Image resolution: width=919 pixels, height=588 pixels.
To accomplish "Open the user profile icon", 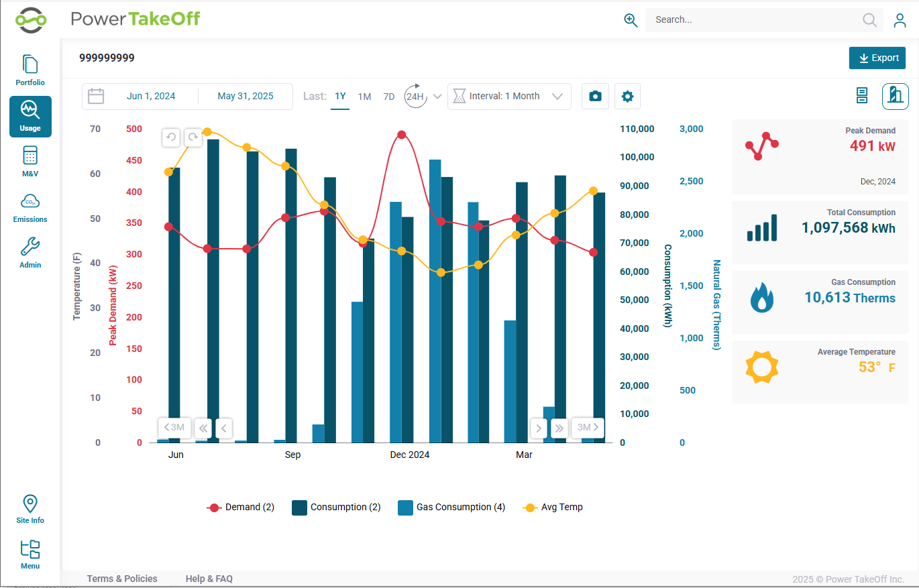I will point(900,20).
